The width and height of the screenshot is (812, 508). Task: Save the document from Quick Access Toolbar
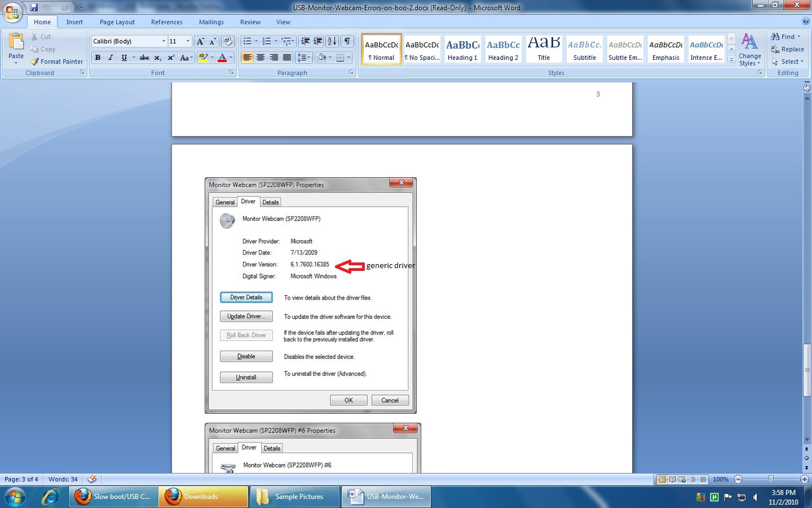pos(34,7)
